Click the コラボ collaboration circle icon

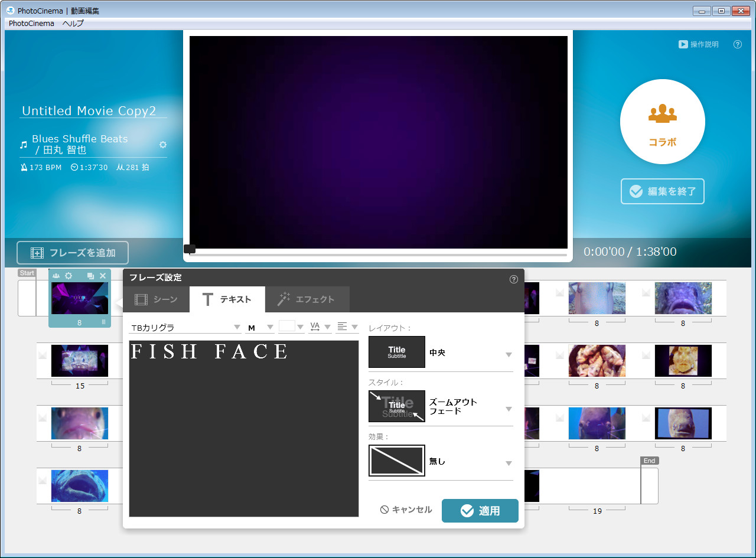[662, 121]
